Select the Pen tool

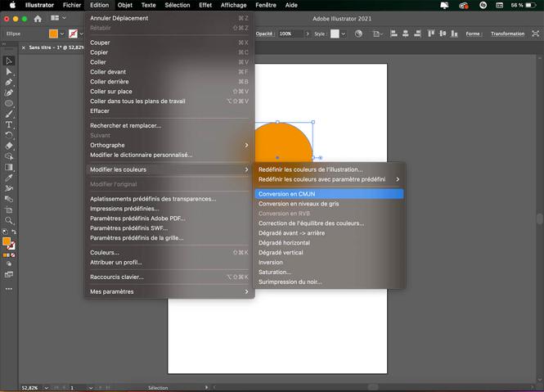(9, 83)
